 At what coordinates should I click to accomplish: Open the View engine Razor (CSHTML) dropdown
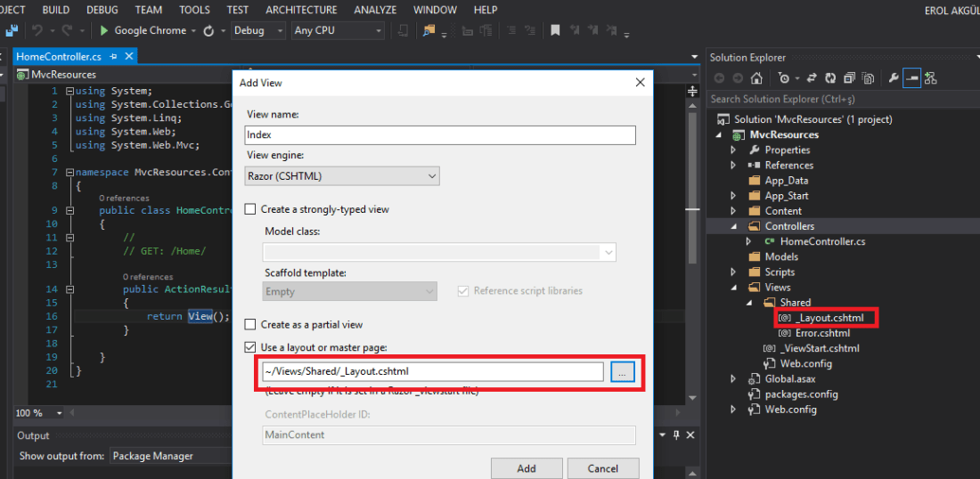click(x=342, y=176)
